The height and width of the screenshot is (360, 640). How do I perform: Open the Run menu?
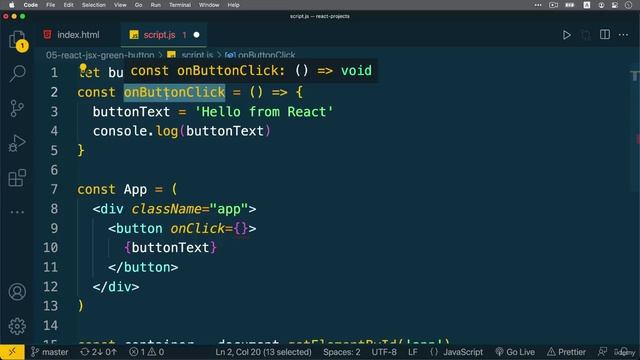(x=156, y=5)
